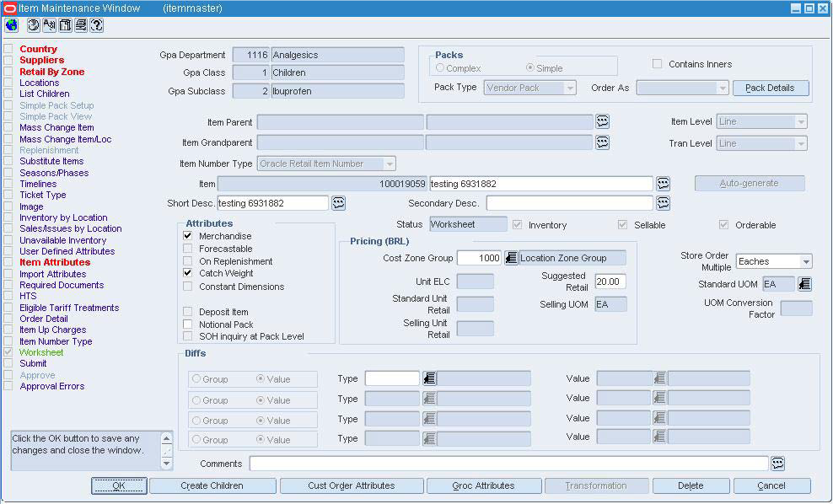Click the comment icon beside Comments field
This screenshot has height=504, width=833.
point(777,463)
